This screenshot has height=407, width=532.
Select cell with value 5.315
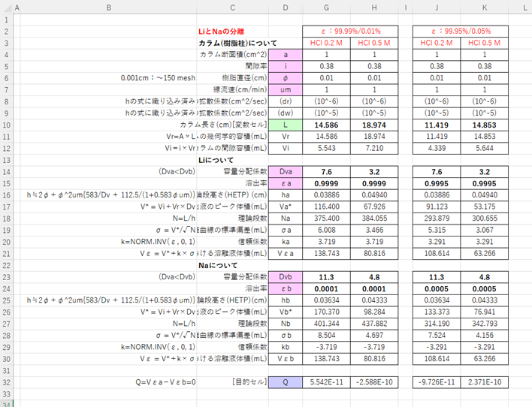(437, 231)
